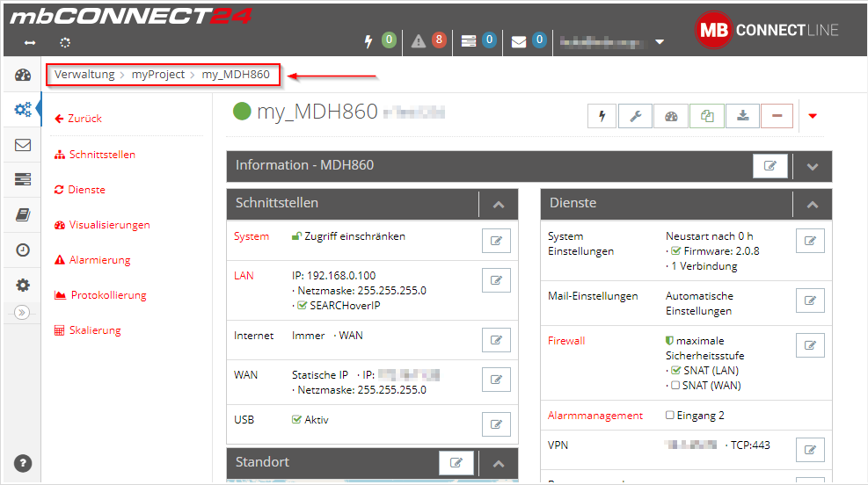
Task: Open the book icon in sidebar
Action: coord(23,214)
